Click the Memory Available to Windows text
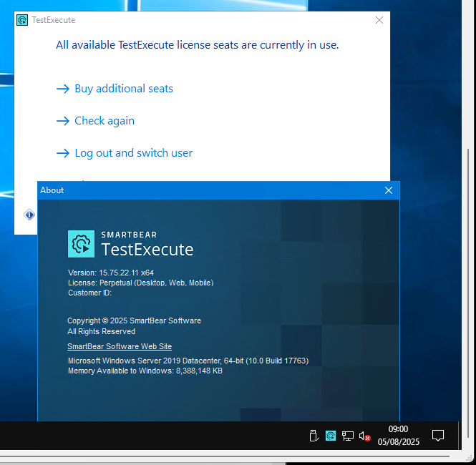 pyautogui.click(x=145, y=371)
